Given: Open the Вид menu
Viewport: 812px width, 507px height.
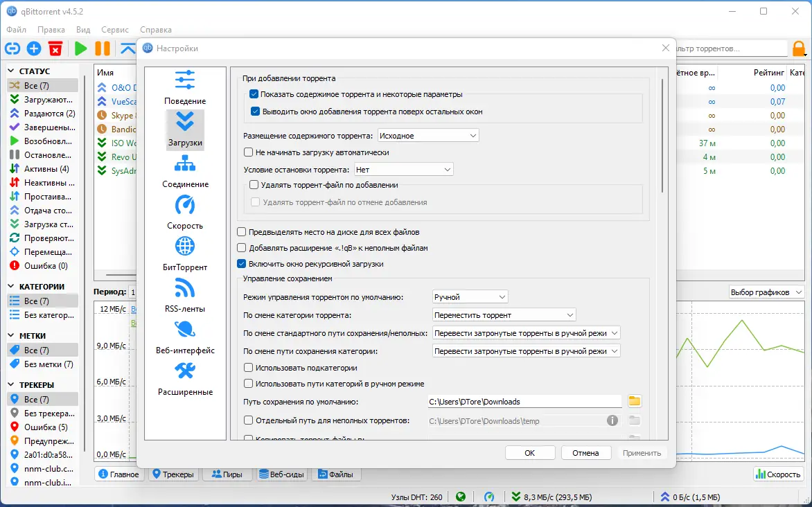Looking at the screenshot, I should (83, 30).
